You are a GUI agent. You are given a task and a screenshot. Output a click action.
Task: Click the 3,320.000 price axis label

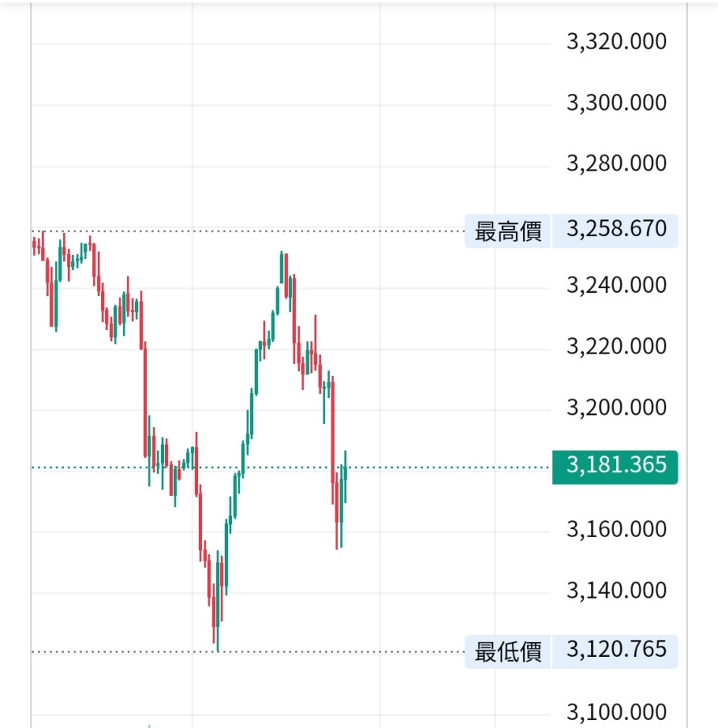[x=617, y=42]
